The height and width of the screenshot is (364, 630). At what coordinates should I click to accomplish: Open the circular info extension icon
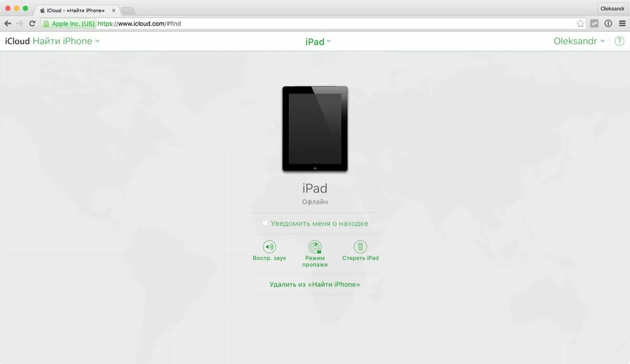(608, 23)
